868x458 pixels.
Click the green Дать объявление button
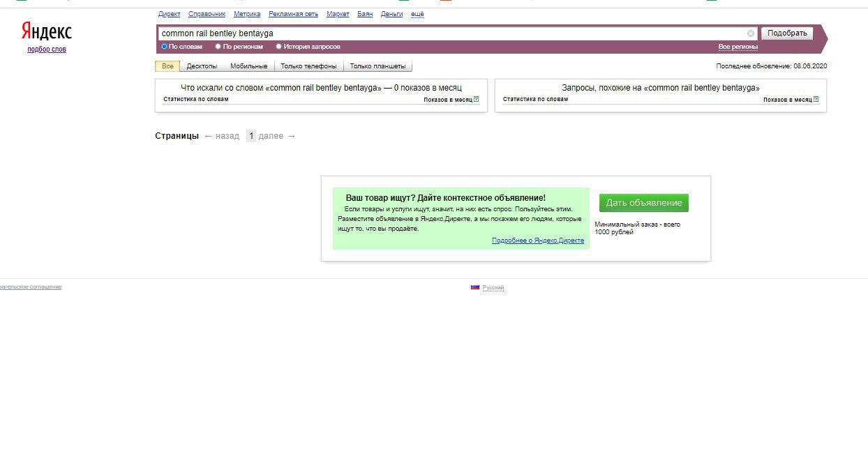(x=644, y=203)
